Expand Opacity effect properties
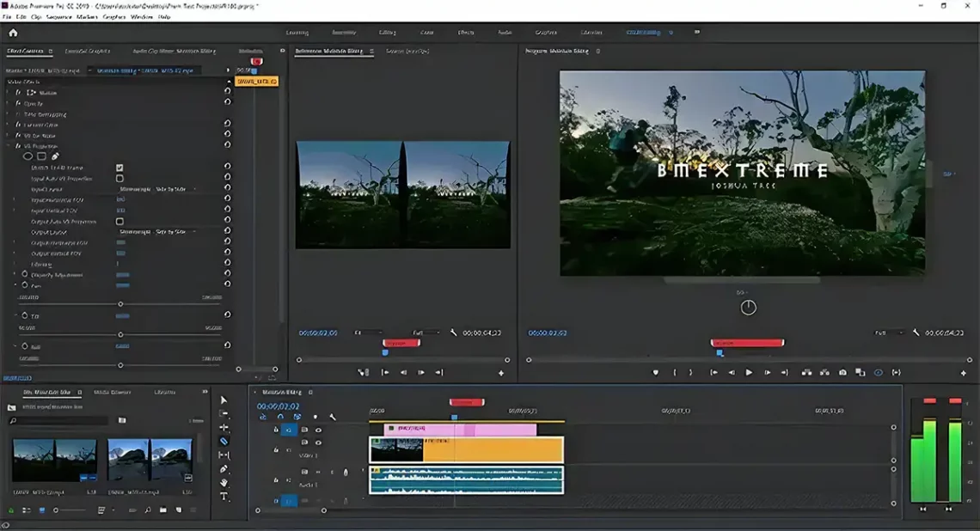 [9, 104]
